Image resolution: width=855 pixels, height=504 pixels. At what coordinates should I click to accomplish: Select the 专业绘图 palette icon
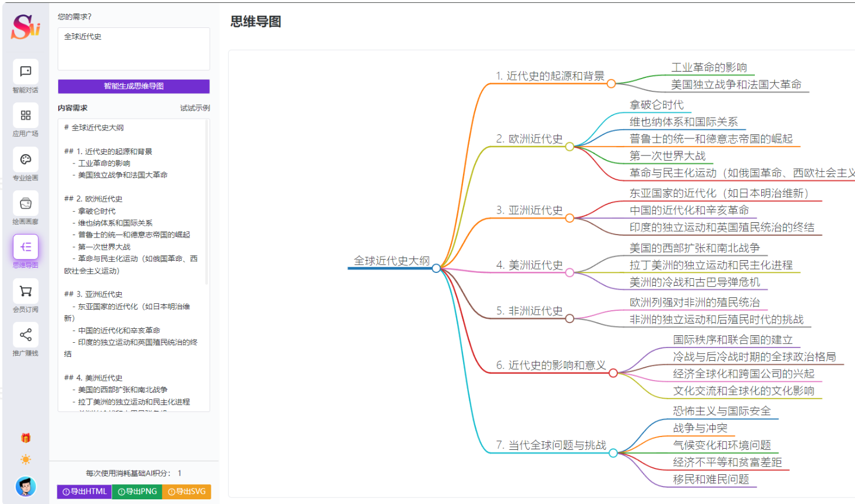[26, 159]
